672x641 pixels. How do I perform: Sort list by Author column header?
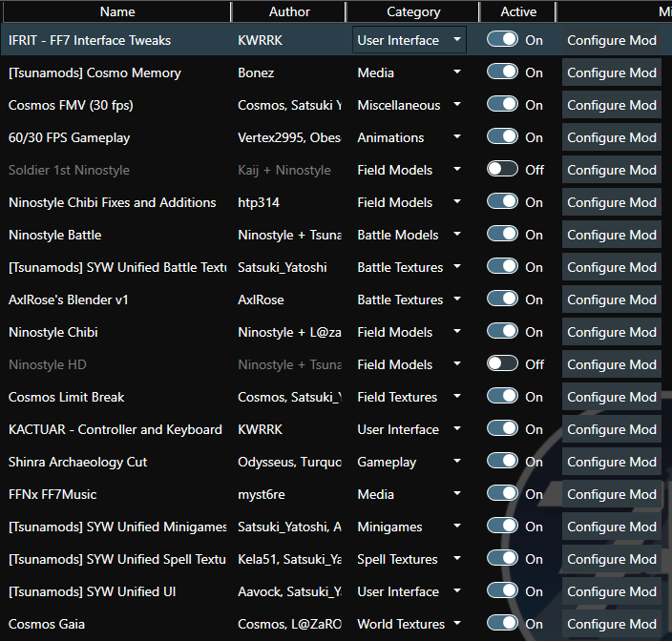[x=289, y=11]
